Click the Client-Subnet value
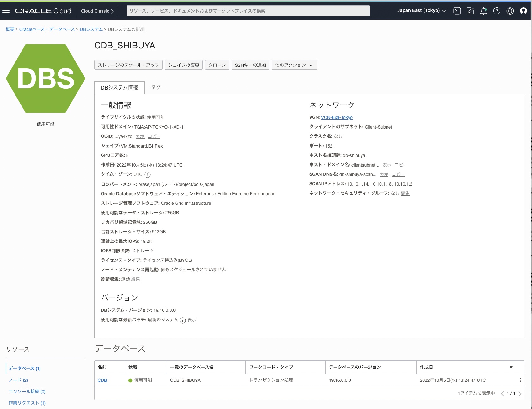 tap(378, 127)
